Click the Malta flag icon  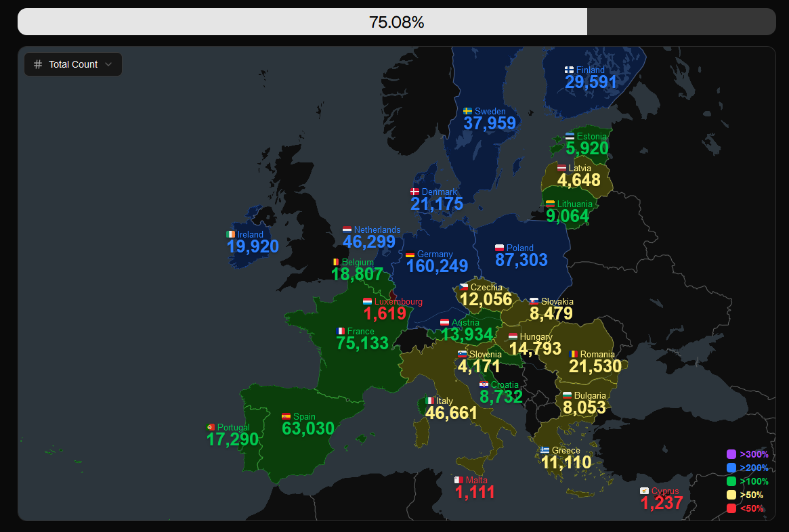point(459,480)
